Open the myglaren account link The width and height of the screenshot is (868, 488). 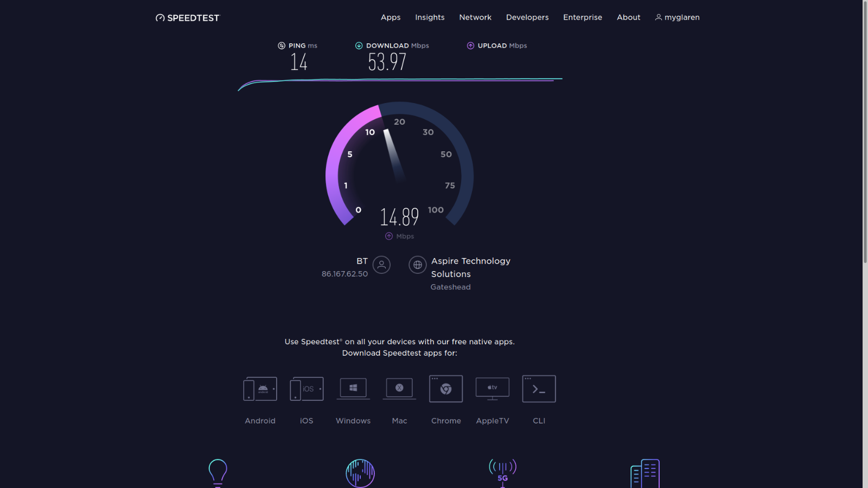pyautogui.click(x=678, y=17)
